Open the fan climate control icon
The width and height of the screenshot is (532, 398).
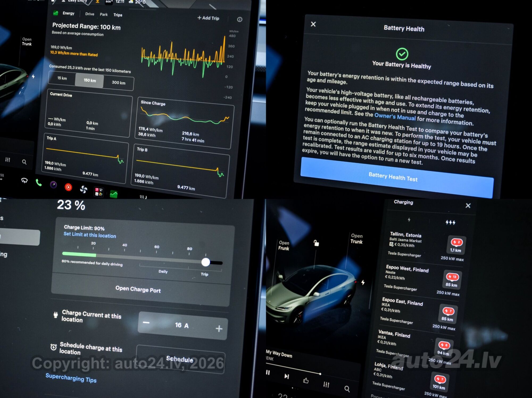[84, 189]
